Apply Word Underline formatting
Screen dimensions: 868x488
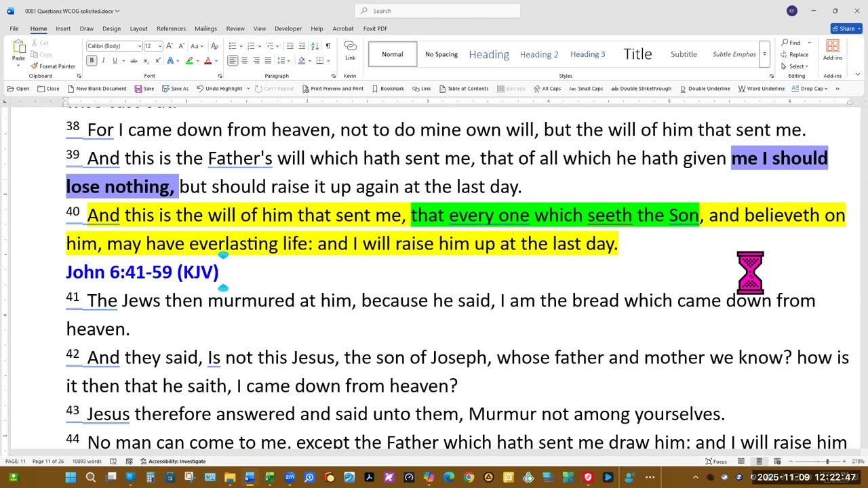[762, 89]
